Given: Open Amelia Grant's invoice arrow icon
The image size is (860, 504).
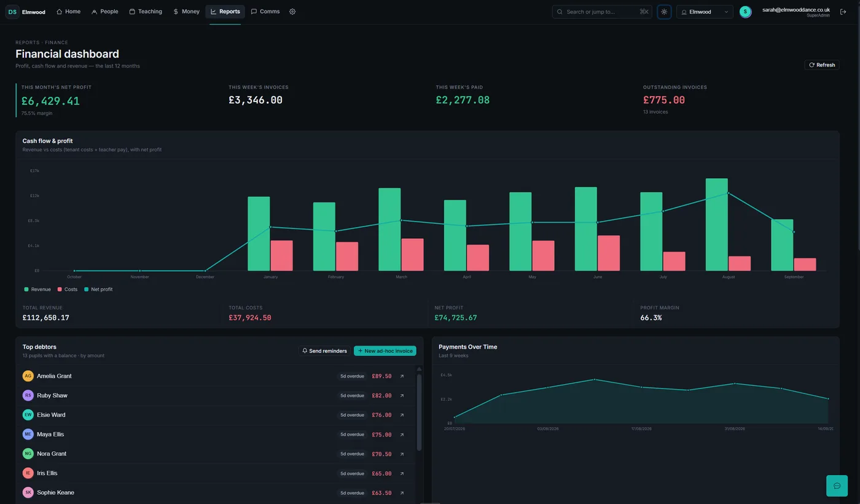Looking at the screenshot, I should click(402, 376).
